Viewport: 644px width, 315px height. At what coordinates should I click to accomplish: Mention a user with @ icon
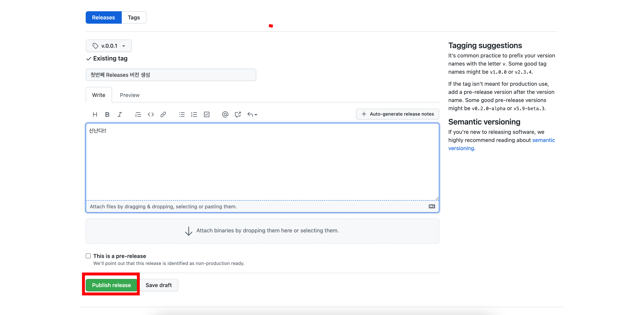225,114
